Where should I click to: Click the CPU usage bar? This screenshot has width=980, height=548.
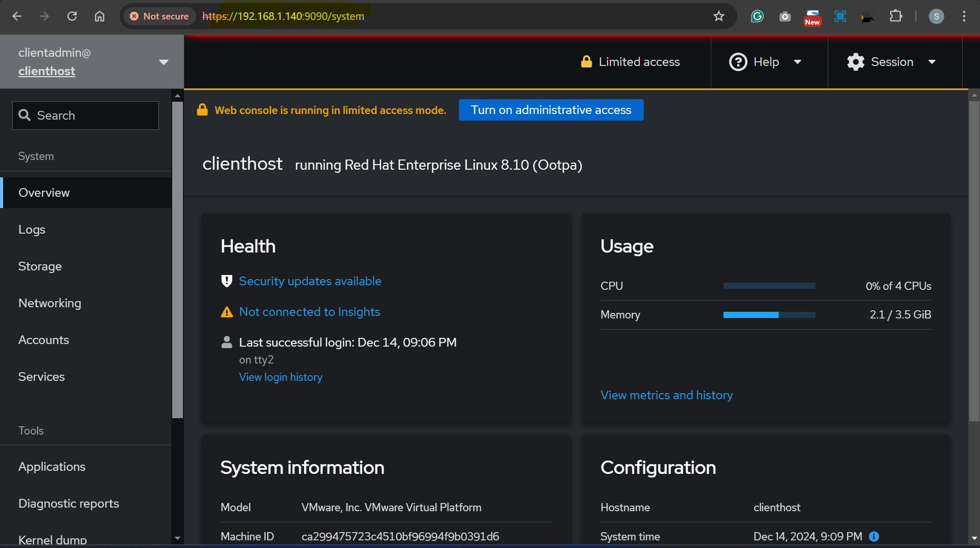[x=769, y=286]
